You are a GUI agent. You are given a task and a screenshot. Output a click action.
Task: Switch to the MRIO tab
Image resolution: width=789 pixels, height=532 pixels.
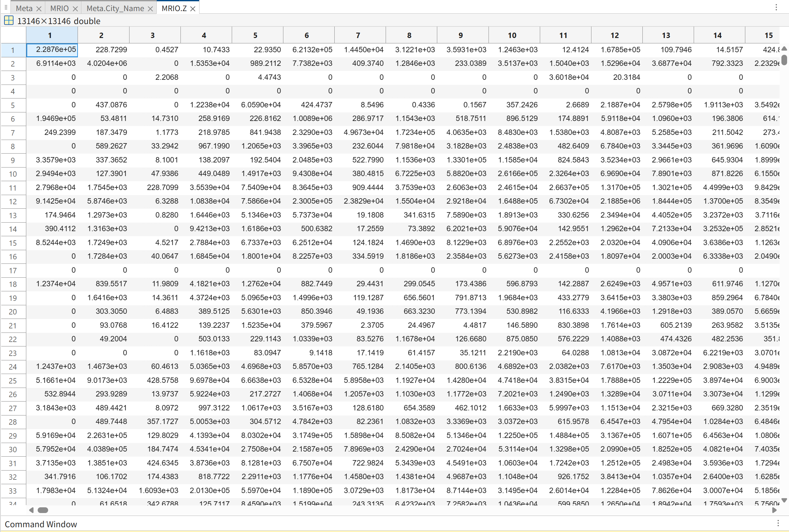coord(59,9)
